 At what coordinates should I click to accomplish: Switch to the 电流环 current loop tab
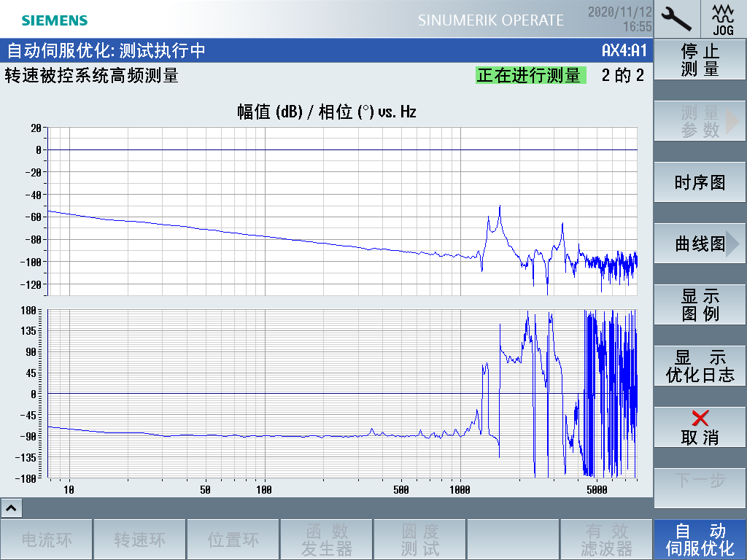pyautogui.click(x=47, y=540)
